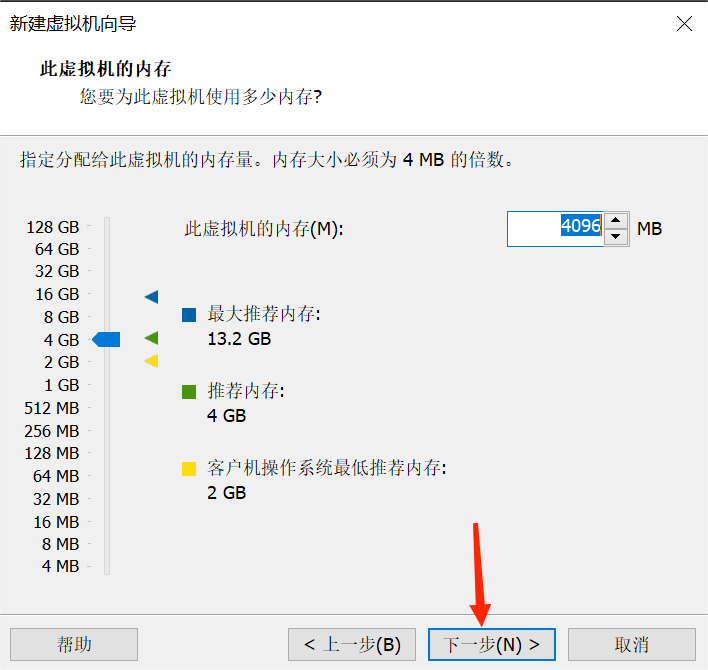Click the MB unit label beside the spinner

[649, 229]
